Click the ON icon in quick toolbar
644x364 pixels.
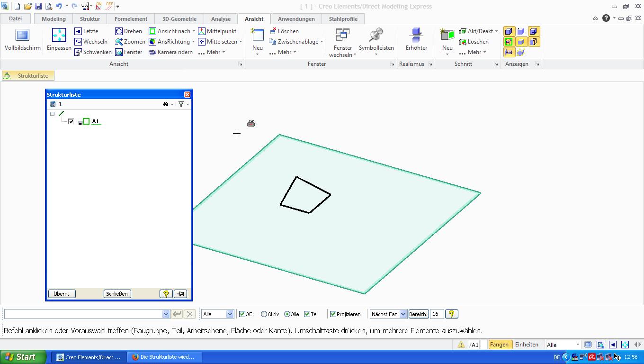tap(98, 6)
